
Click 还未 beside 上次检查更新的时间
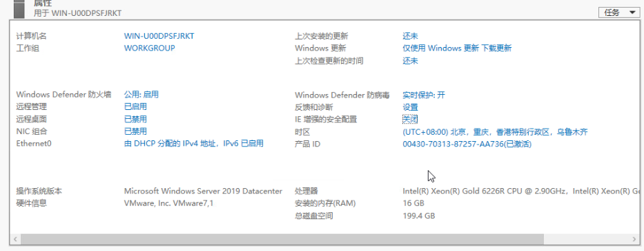[410, 61]
